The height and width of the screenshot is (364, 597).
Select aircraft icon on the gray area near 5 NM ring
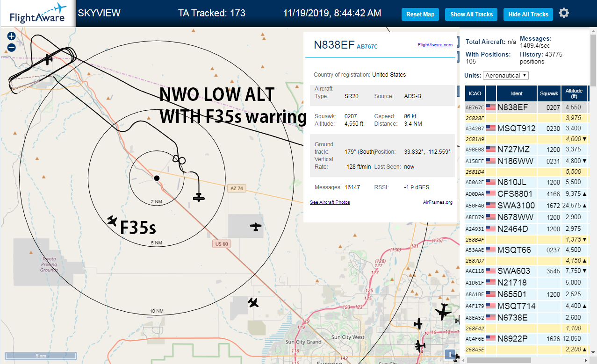click(x=255, y=227)
